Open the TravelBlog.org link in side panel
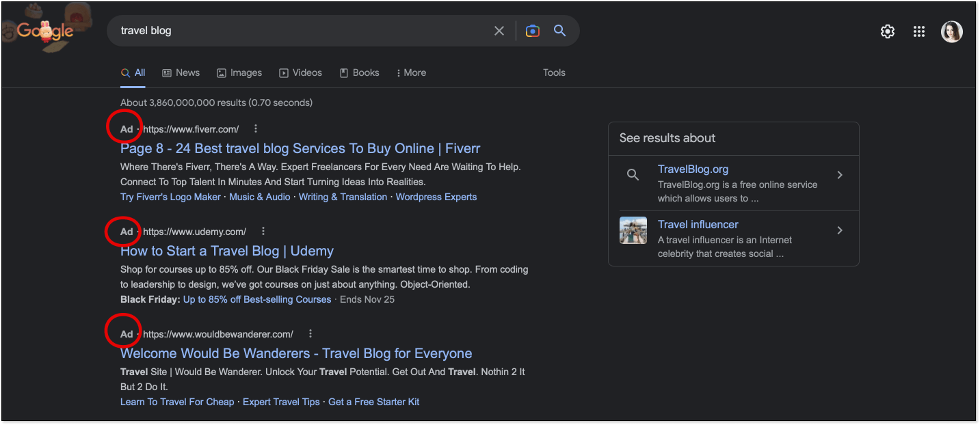This screenshot has height=425, width=980. [x=693, y=169]
